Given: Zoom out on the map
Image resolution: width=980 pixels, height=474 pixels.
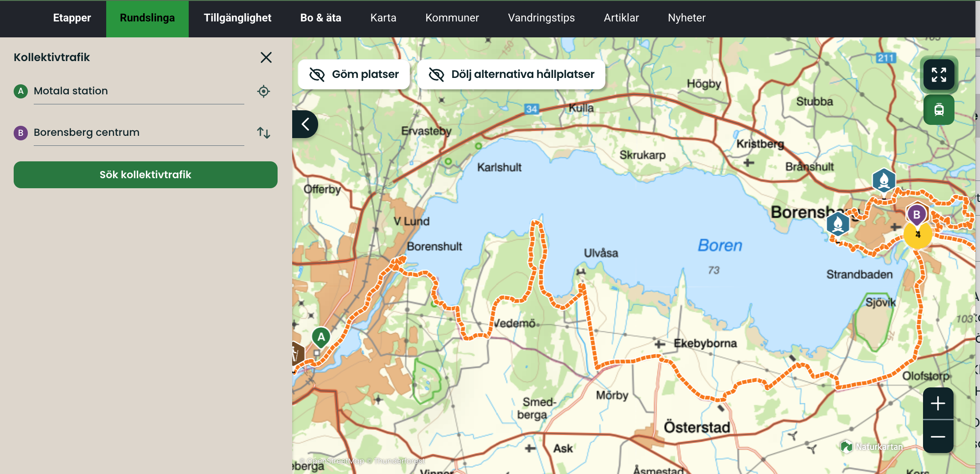Looking at the screenshot, I should tap(938, 437).
